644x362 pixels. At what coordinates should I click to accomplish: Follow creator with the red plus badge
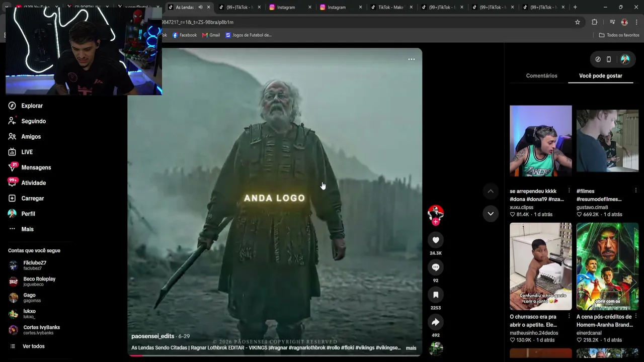pos(436,221)
